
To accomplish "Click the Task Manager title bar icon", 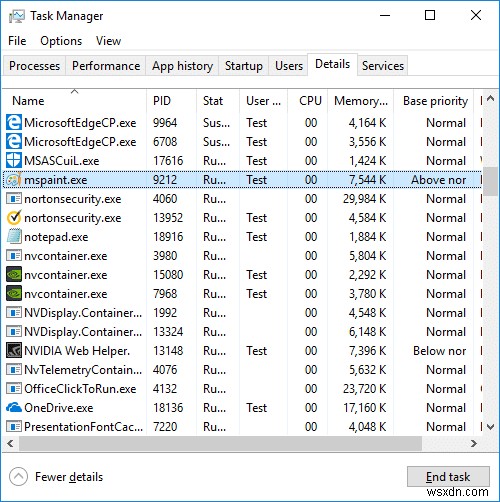I will pyautogui.click(x=17, y=16).
